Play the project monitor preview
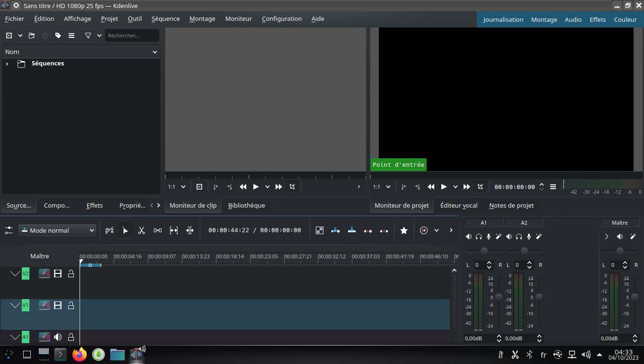Screen dimensions: 644x364 point(444,187)
